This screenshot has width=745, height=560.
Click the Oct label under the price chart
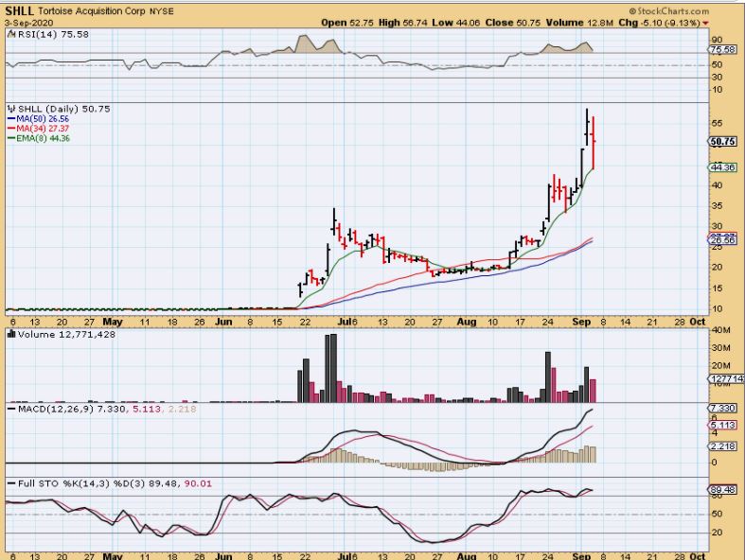[x=697, y=322]
